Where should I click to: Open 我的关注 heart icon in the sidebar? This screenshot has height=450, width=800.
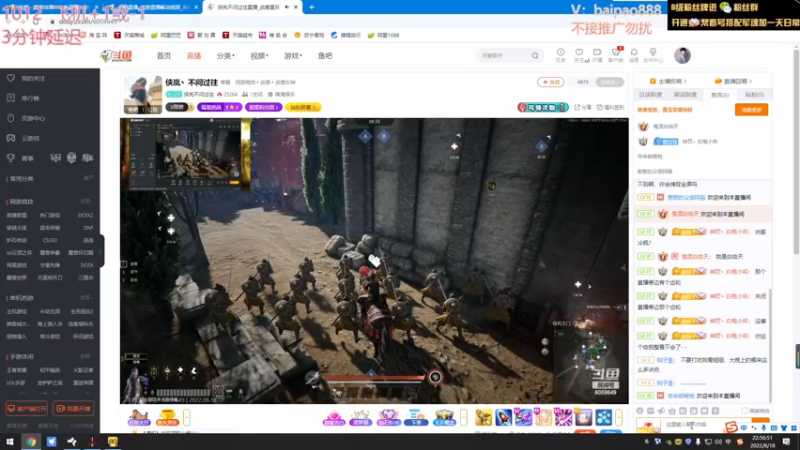click(x=11, y=78)
